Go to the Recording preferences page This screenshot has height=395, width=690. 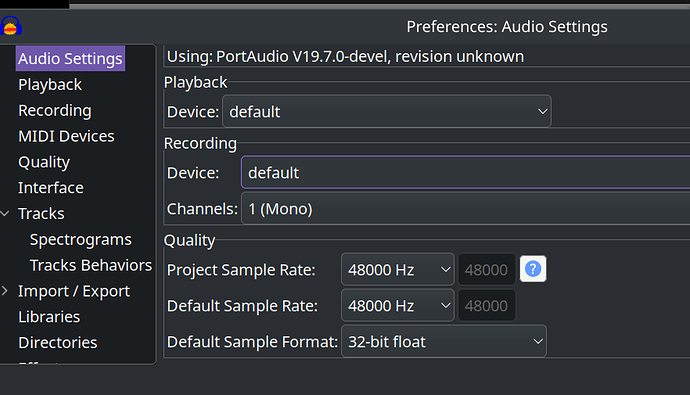tap(55, 110)
